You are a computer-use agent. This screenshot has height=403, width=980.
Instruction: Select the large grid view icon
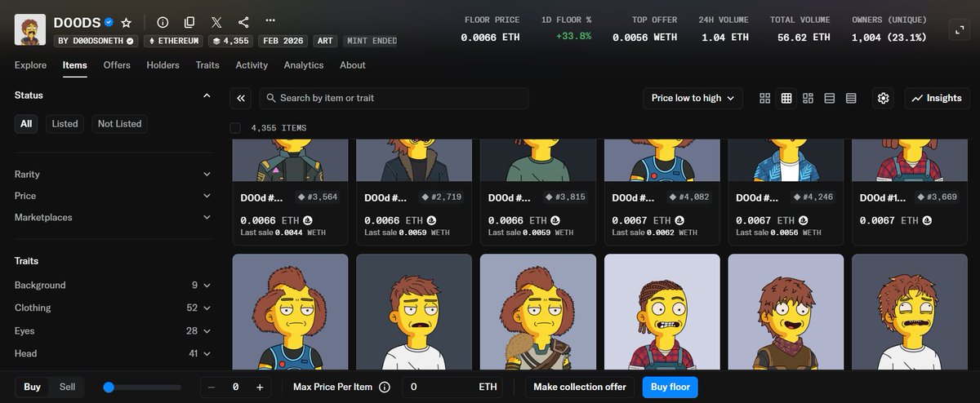click(x=764, y=98)
